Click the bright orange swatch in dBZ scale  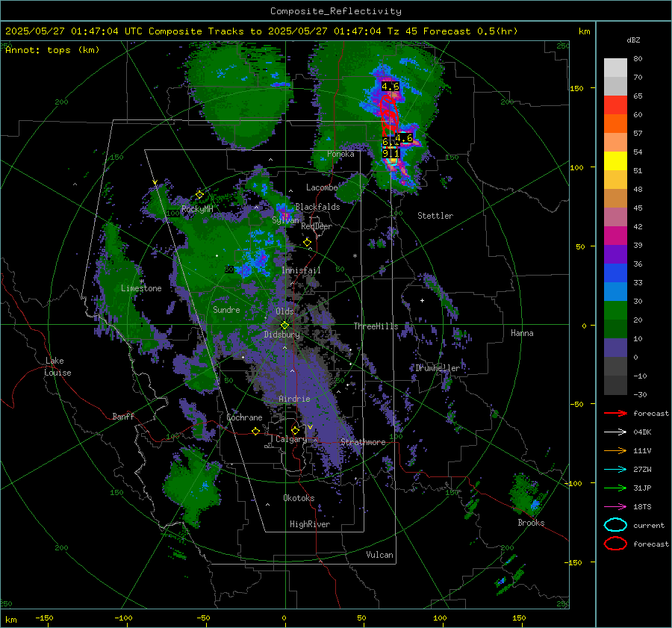pos(615,123)
